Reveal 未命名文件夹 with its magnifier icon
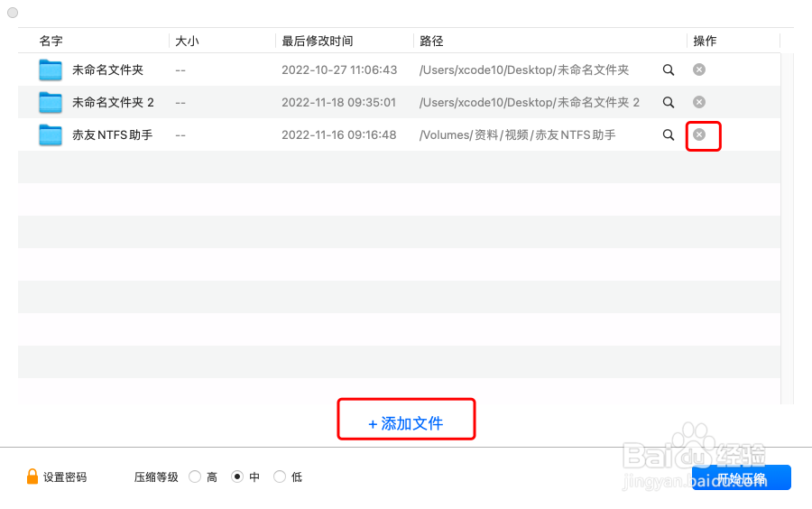Screen dimensions: 812x509 pos(669,69)
